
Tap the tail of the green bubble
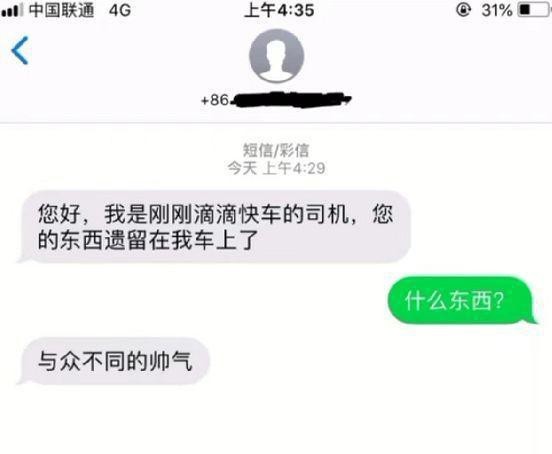[x=532, y=319]
